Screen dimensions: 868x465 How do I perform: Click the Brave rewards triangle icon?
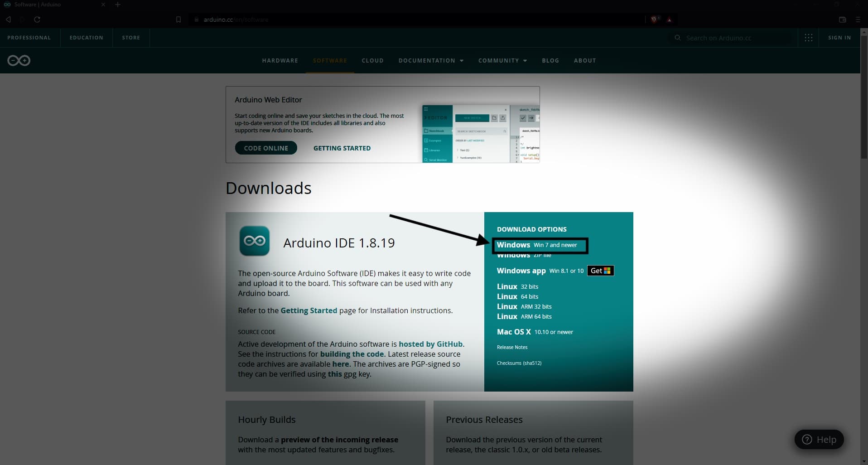[x=669, y=19]
